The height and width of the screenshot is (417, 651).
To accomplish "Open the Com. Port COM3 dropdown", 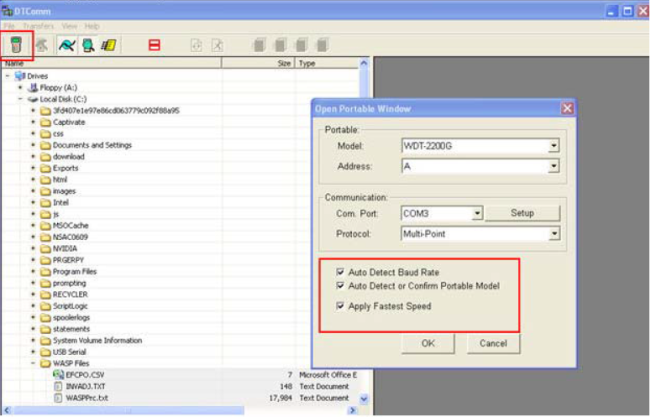I will pos(477,213).
